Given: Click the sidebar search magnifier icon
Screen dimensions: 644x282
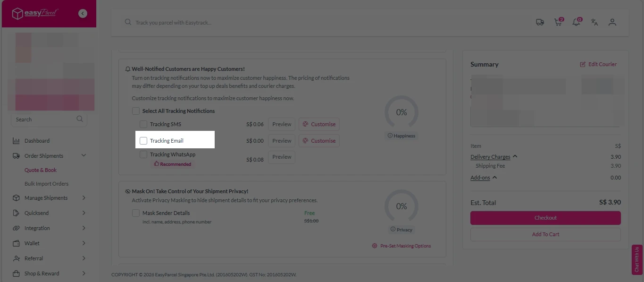Looking at the screenshot, I should point(80,119).
